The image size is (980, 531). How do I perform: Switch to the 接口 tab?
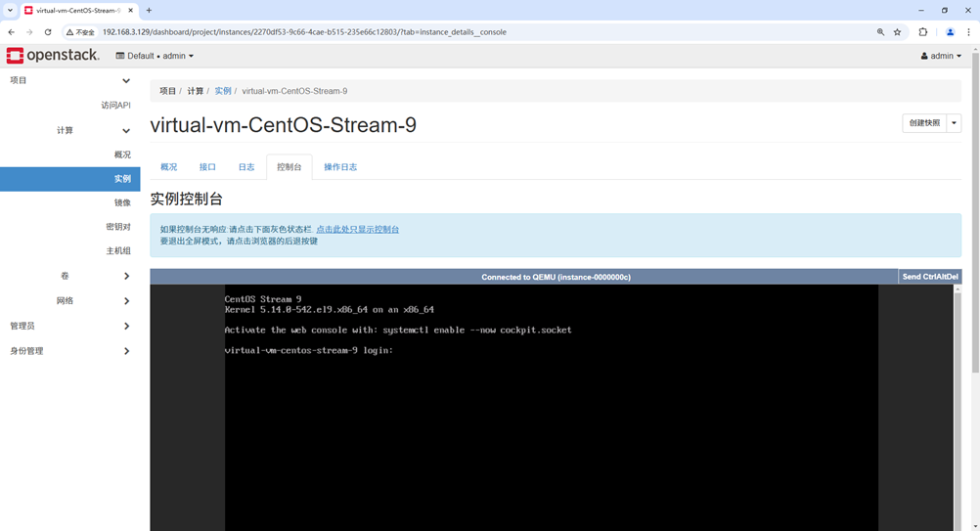207,167
